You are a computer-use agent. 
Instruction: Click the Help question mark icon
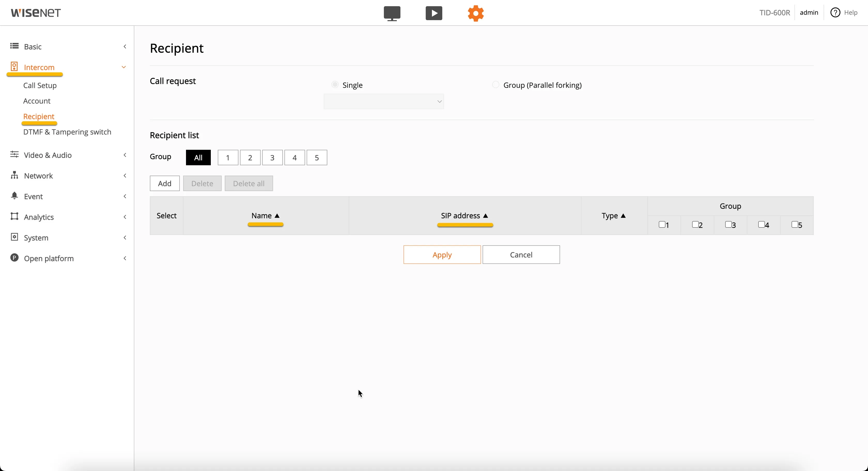pos(835,13)
